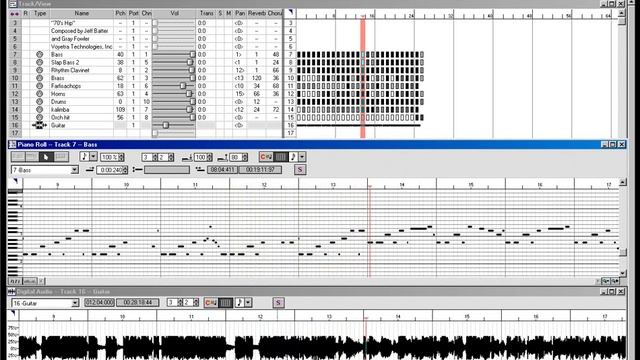
Task: Click the MIDI type icon for Brass track
Action: pyautogui.click(x=39, y=78)
